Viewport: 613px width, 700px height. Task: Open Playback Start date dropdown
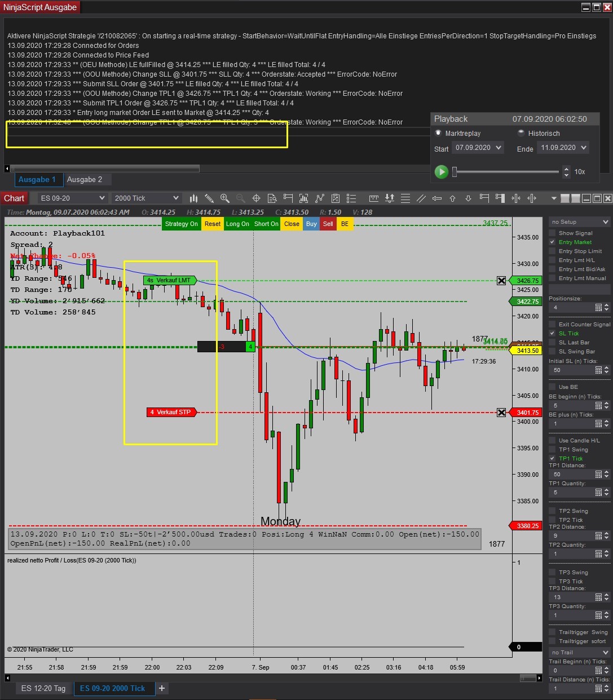click(478, 148)
